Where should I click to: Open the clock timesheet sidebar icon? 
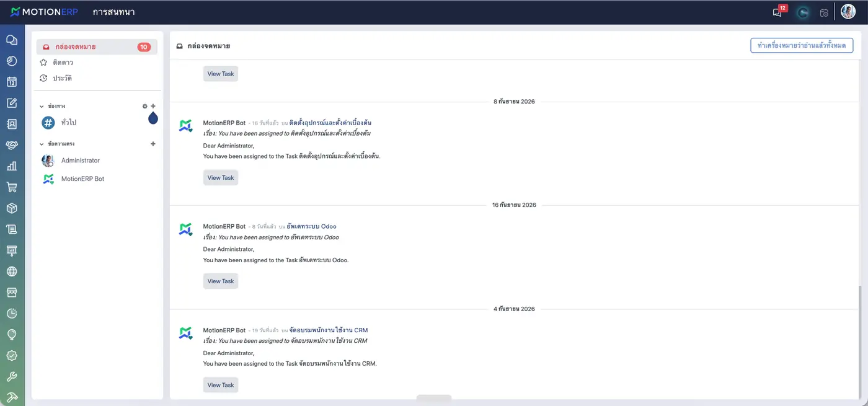point(12,314)
